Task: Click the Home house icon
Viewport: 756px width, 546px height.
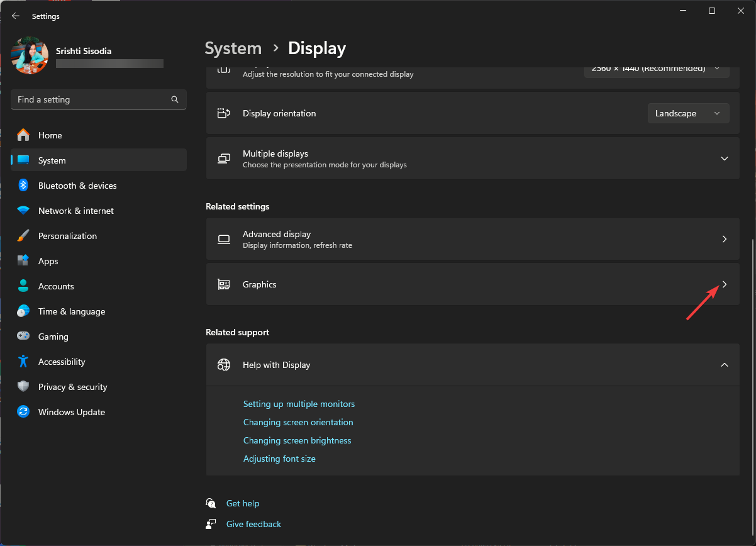Action: point(23,135)
